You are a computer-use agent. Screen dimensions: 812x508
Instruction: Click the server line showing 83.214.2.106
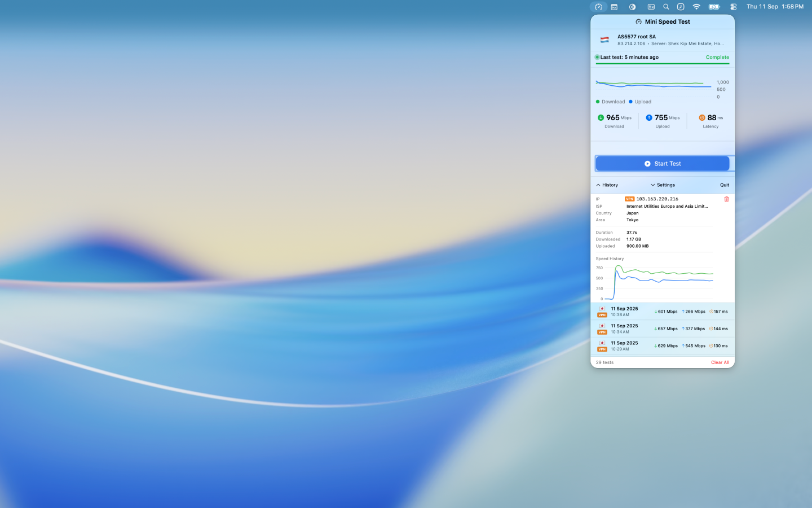click(x=670, y=43)
